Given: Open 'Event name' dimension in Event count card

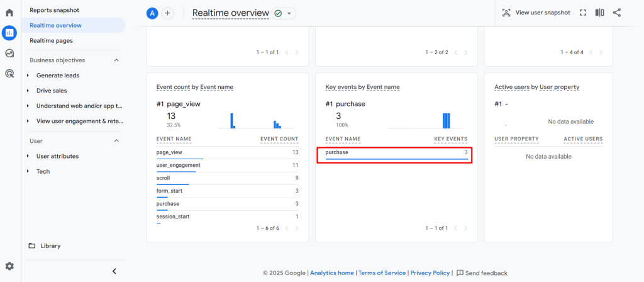Looking at the screenshot, I should (216, 87).
